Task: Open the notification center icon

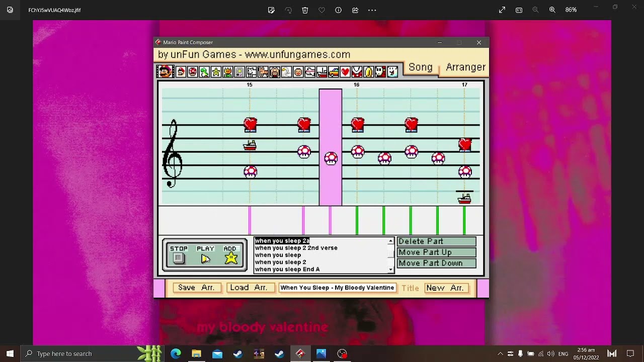Action: (x=630, y=353)
